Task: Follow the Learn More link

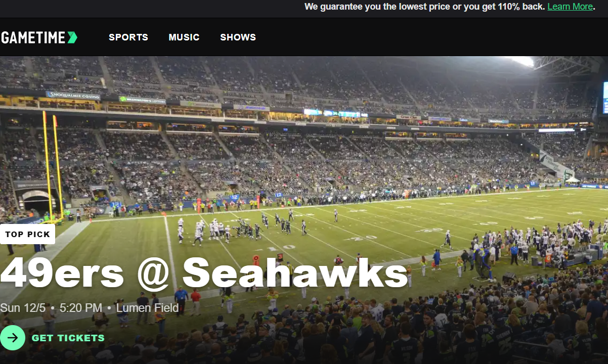Action: [570, 7]
